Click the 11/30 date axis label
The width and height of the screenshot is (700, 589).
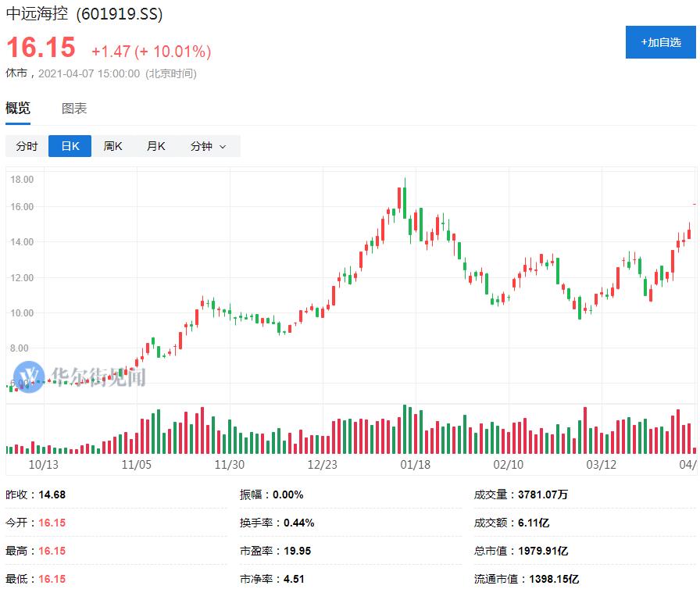(x=230, y=465)
